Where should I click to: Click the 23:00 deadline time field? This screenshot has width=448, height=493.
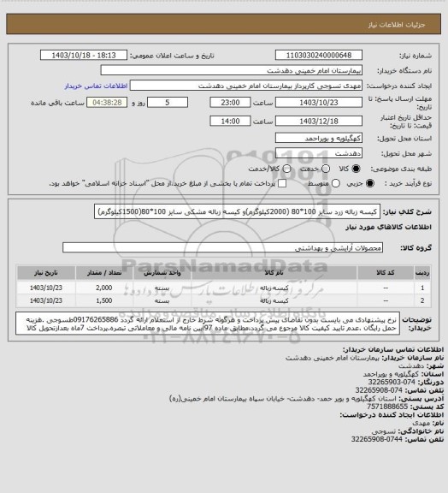[x=230, y=103]
